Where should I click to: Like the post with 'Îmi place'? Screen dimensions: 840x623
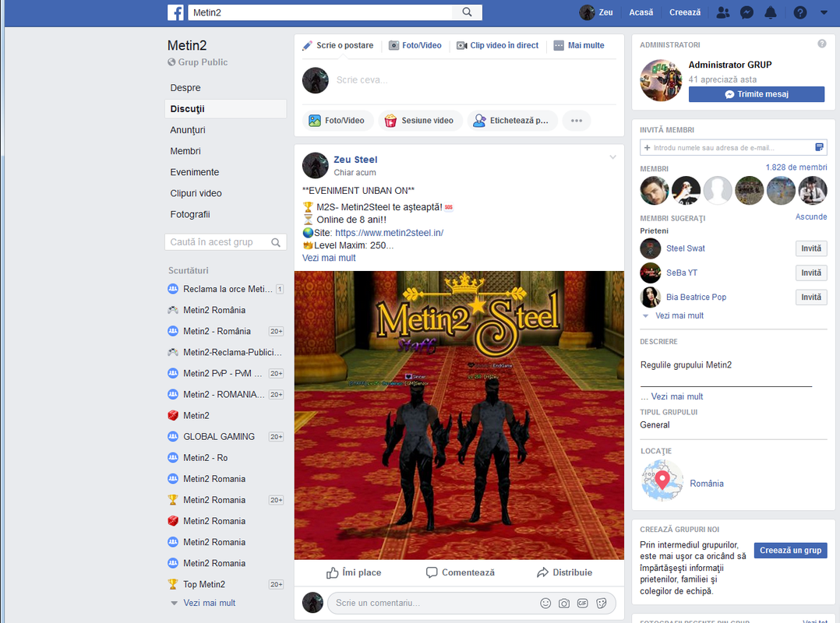click(x=354, y=572)
